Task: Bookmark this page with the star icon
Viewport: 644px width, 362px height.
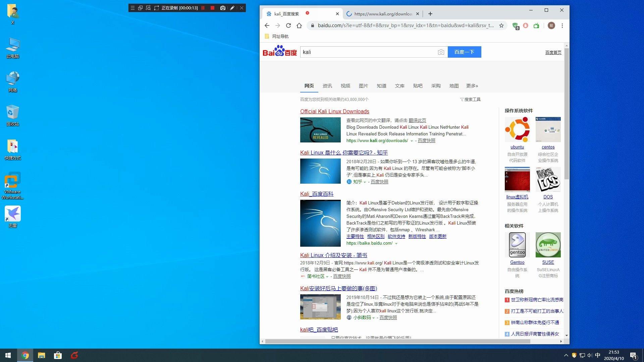Action: tap(501, 25)
